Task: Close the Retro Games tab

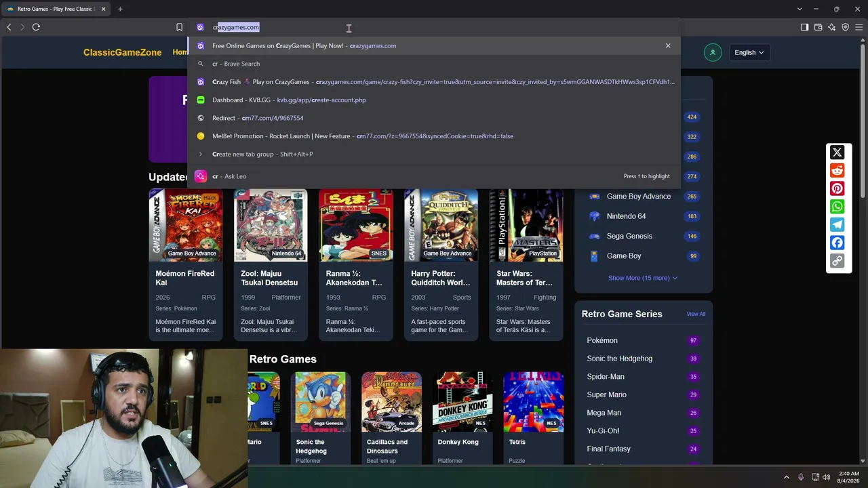Action: [104, 9]
